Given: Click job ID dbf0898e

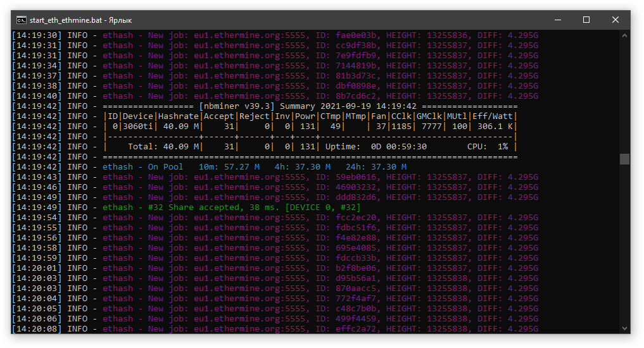Looking at the screenshot, I should [356, 86].
